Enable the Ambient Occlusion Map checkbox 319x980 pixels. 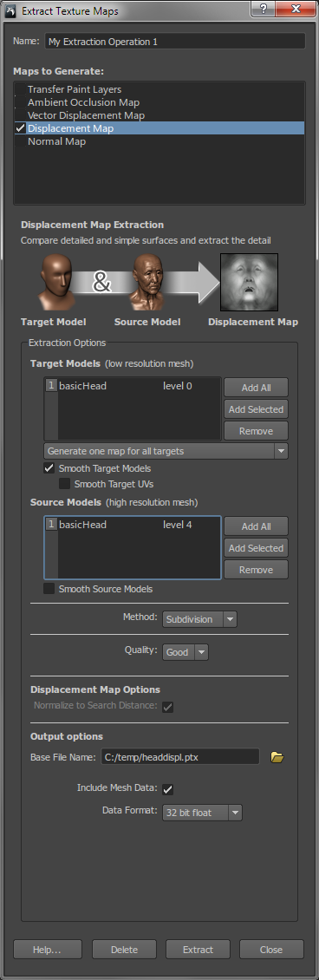click(21, 102)
